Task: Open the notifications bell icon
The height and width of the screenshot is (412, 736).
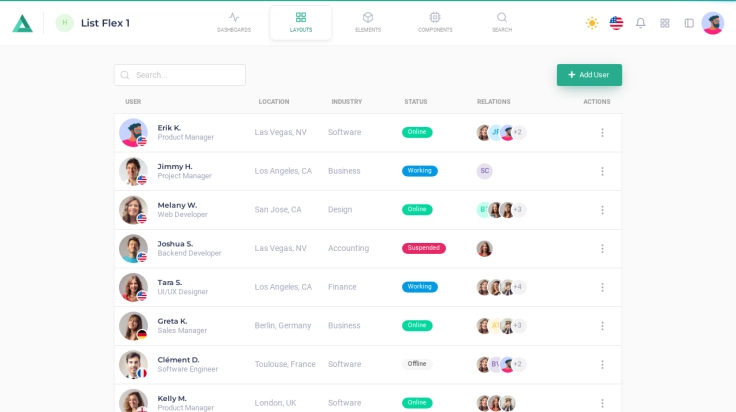Action: click(x=641, y=23)
